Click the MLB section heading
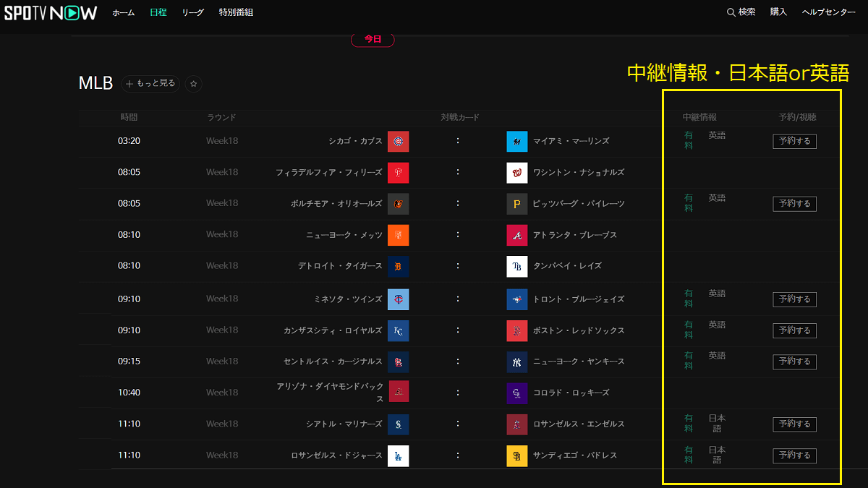 tap(95, 84)
